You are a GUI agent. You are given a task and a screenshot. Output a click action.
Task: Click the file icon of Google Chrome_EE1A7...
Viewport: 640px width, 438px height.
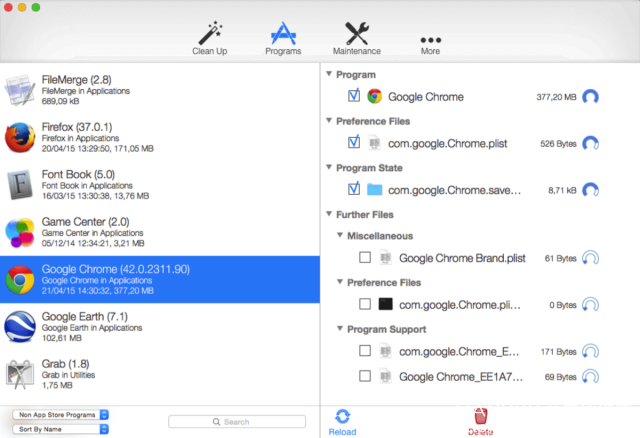385,376
